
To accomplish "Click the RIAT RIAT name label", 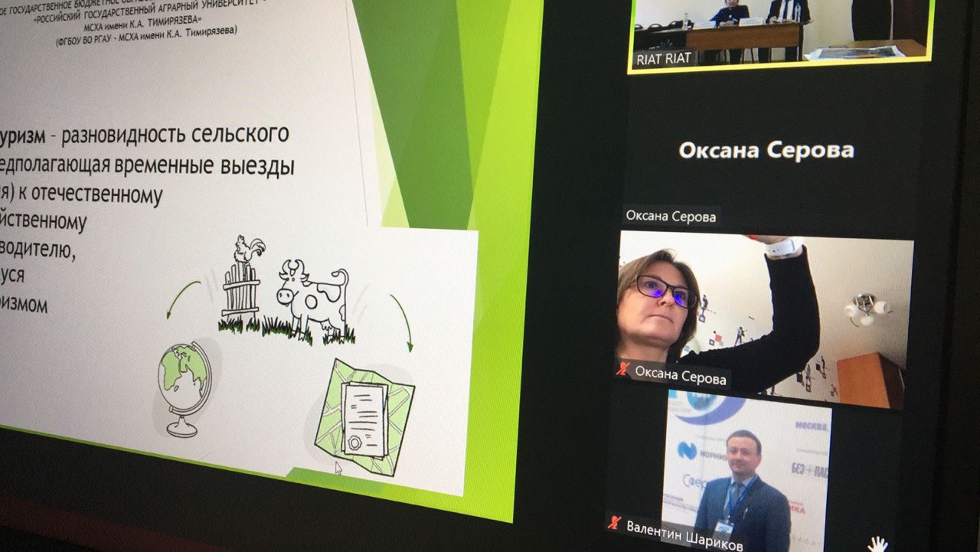I will [663, 59].
